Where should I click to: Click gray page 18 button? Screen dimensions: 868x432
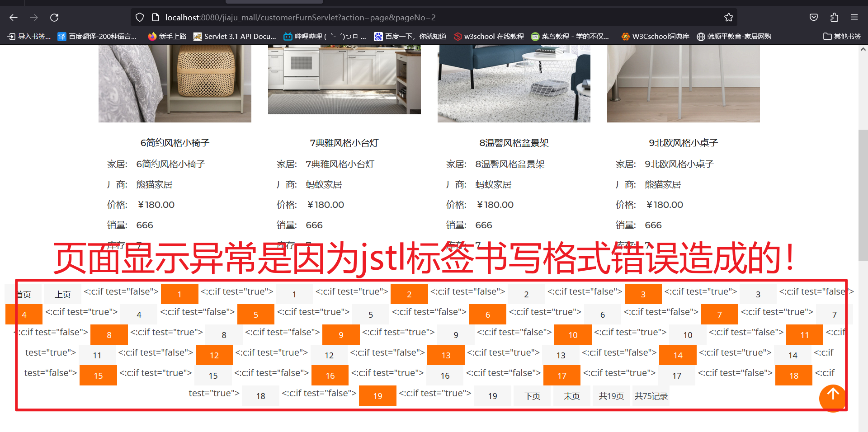[x=261, y=396]
